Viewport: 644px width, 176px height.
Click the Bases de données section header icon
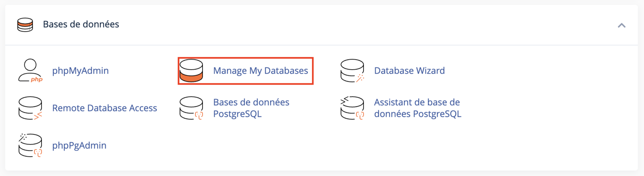[x=25, y=25]
